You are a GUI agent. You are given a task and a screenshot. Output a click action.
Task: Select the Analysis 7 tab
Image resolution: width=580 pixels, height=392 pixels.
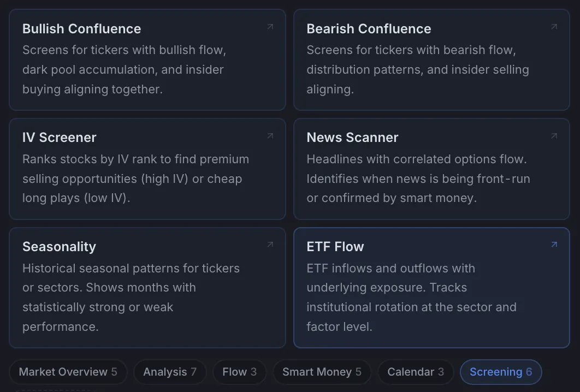(x=170, y=372)
